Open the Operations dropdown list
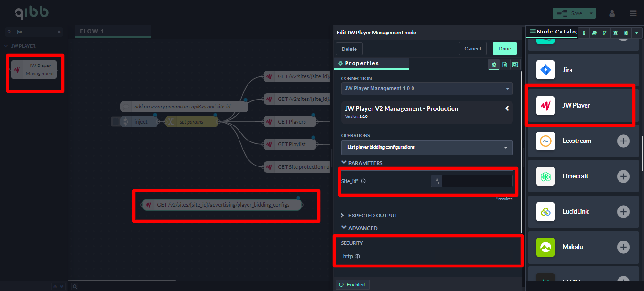 point(427,147)
